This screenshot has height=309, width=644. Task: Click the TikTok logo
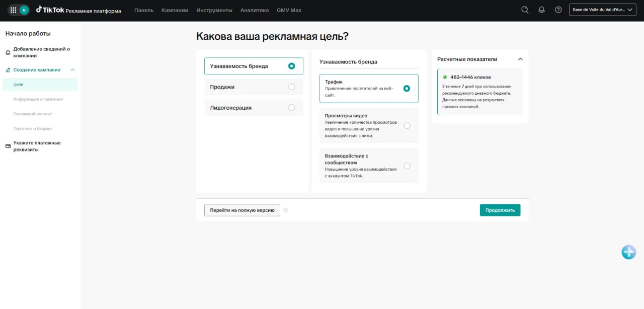[50, 10]
